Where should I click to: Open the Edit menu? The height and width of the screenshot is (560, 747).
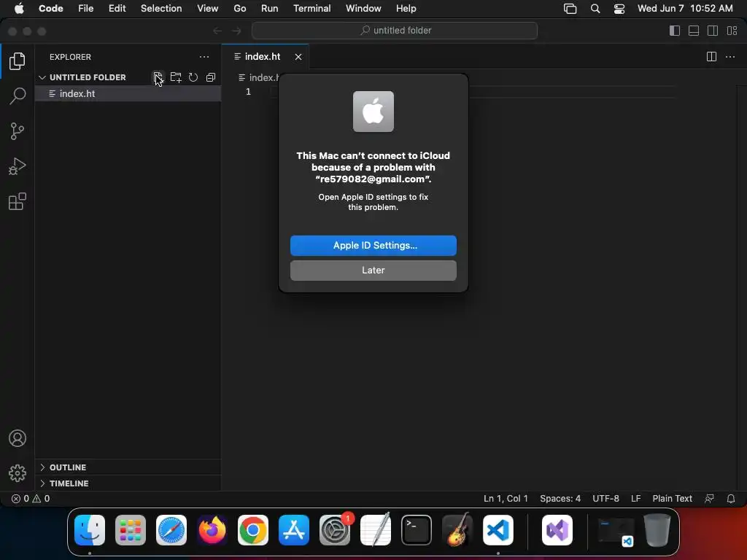117,9
